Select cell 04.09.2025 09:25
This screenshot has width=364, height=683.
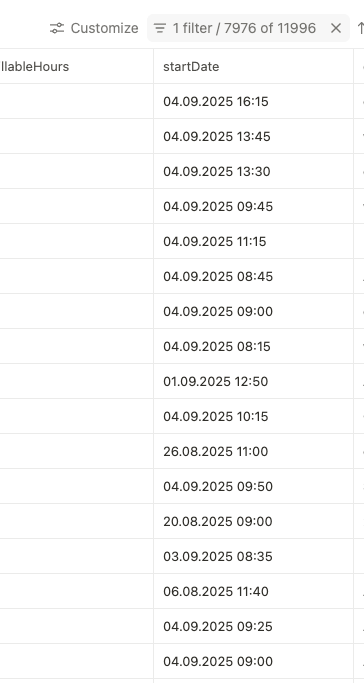click(253, 626)
